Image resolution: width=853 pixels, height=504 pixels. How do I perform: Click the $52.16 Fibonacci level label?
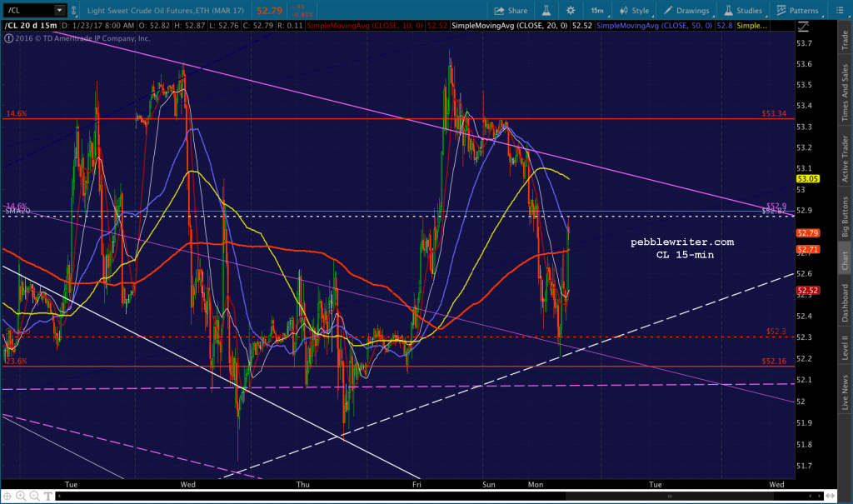click(774, 361)
